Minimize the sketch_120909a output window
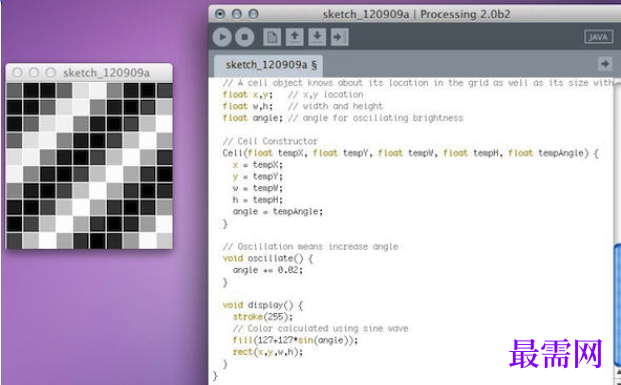 click(34, 72)
